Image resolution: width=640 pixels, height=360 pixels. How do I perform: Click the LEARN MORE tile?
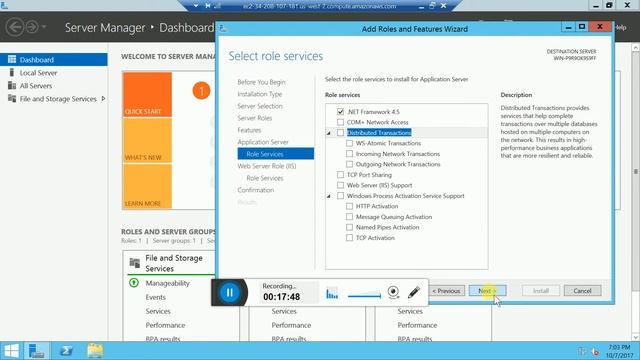147,187
